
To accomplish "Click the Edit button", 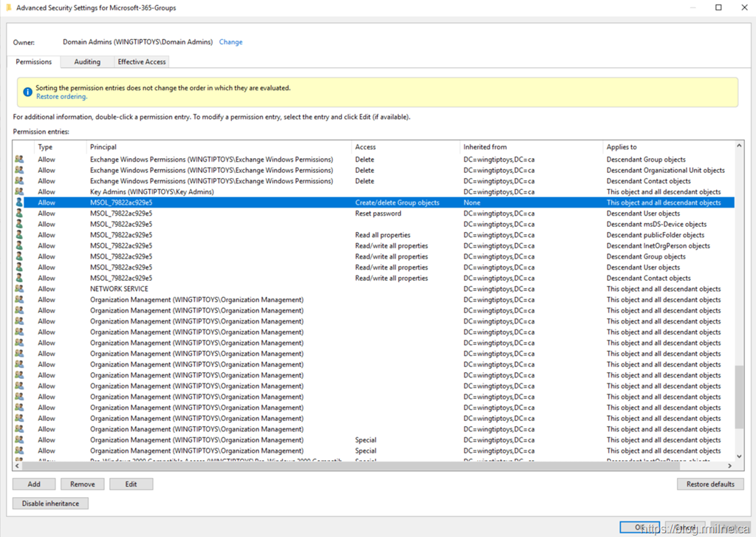I will (x=131, y=484).
